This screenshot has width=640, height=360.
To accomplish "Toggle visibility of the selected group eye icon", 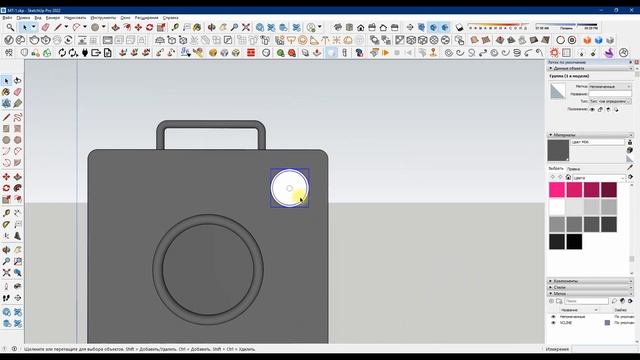I will (x=592, y=109).
